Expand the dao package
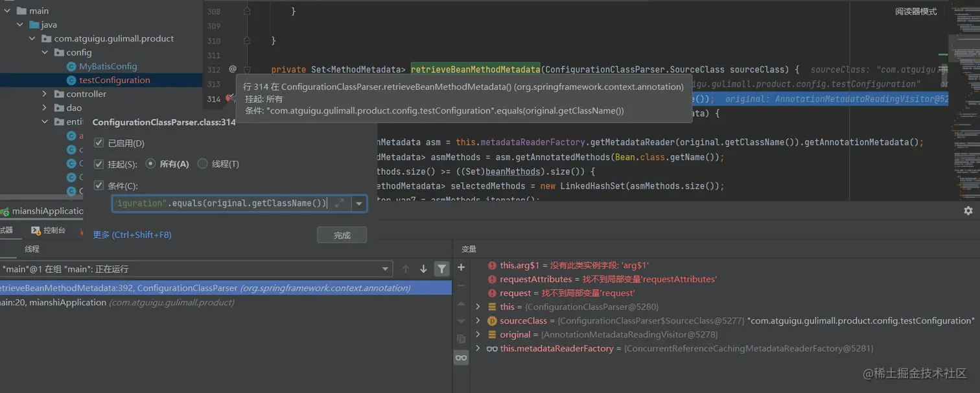 click(45, 108)
